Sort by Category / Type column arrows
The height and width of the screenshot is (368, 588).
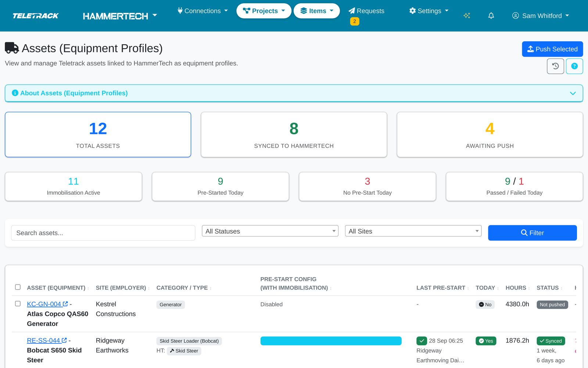[x=211, y=288]
